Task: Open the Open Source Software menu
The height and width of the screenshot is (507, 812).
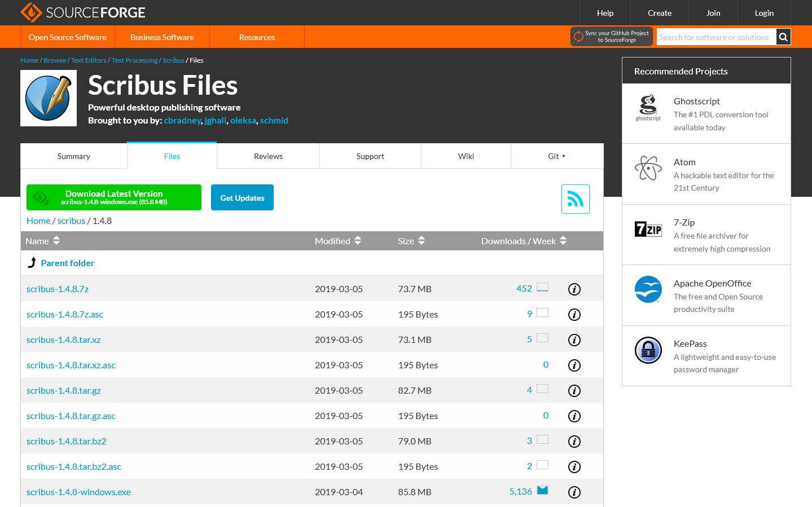Action: [68, 37]
